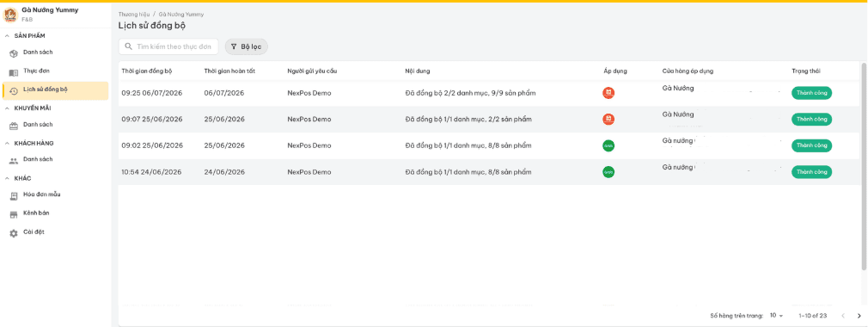Click the Lịch sử đồng bộ history icon
The image size is (868, 327).
14,91
